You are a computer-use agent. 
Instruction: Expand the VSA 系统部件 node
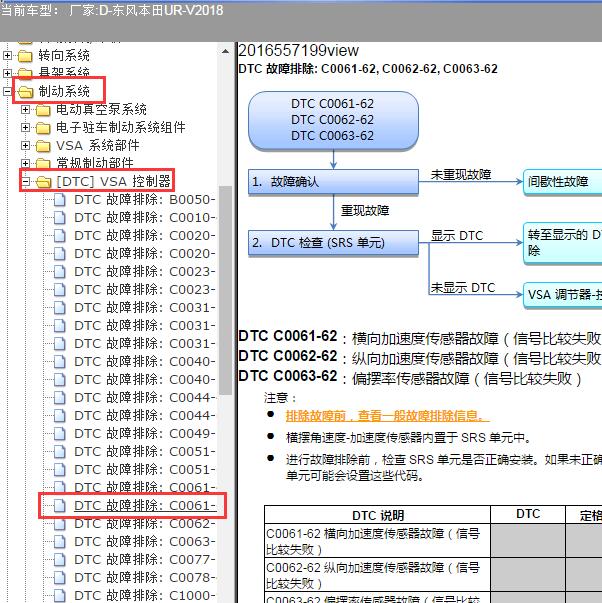(x=26, y=145)
